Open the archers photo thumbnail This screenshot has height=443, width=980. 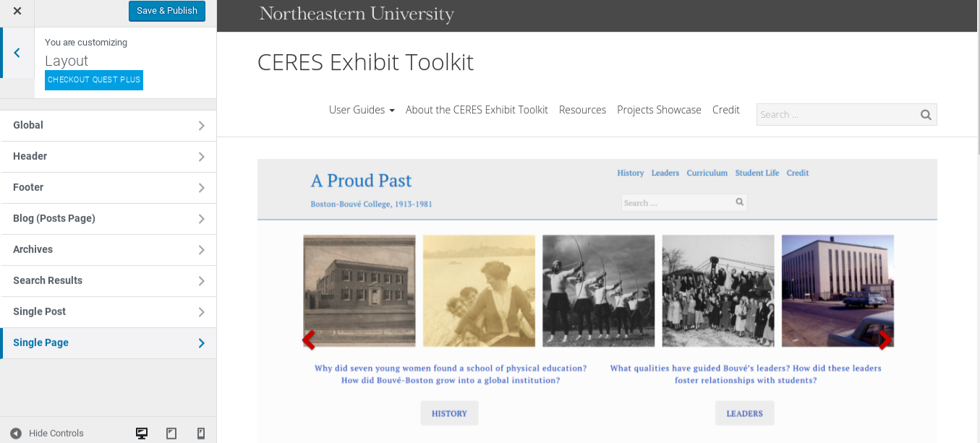point(599,291)
